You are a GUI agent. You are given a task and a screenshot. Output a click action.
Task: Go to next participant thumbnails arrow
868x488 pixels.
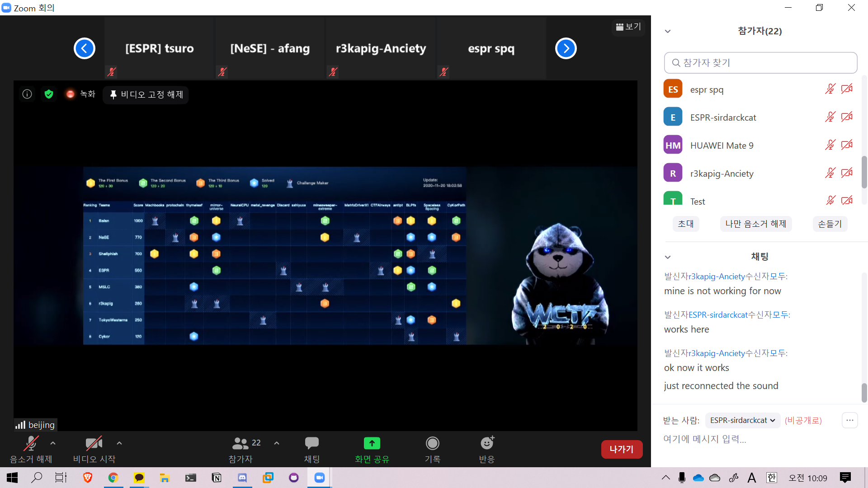(566, 48)
